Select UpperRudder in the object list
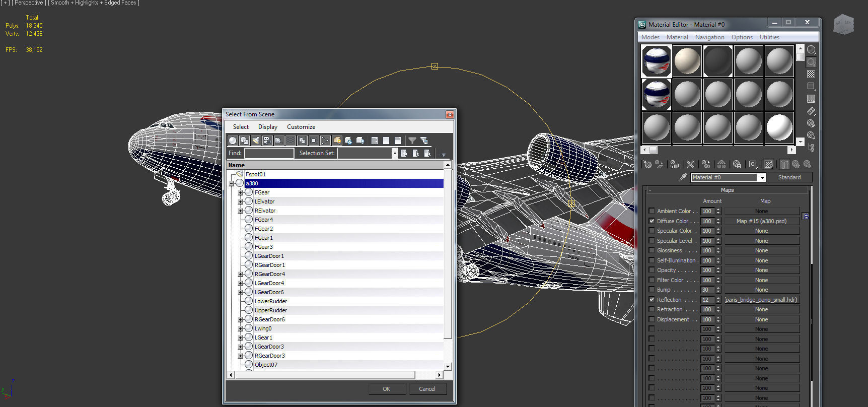The image size is (868, 407). click(x=270, y=310)
